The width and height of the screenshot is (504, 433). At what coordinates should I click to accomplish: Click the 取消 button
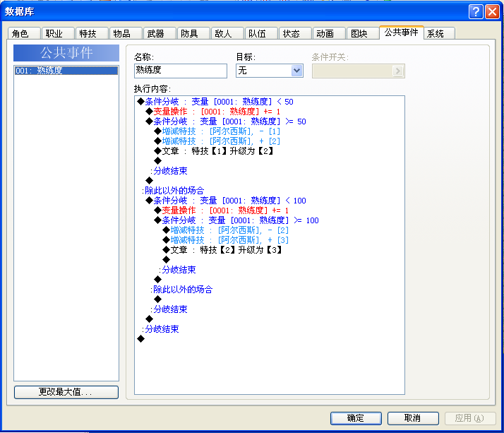(413, 418)
